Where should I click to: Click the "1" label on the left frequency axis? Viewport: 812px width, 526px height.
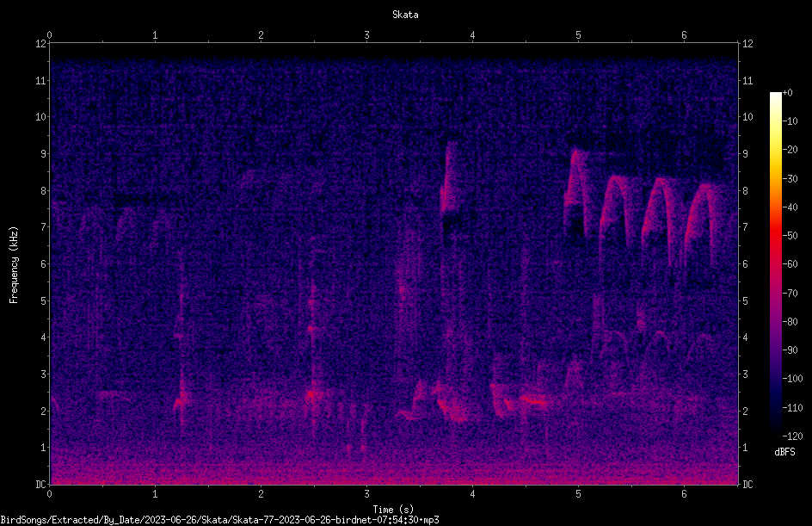tap(43, 448)
